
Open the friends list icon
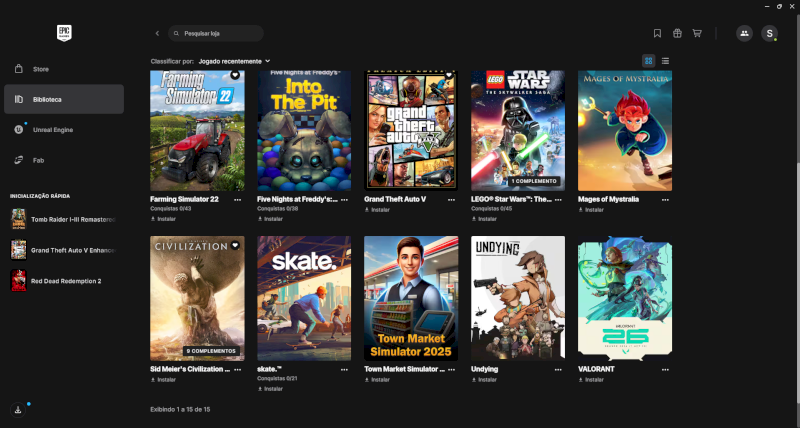click(x=744, y=33)
